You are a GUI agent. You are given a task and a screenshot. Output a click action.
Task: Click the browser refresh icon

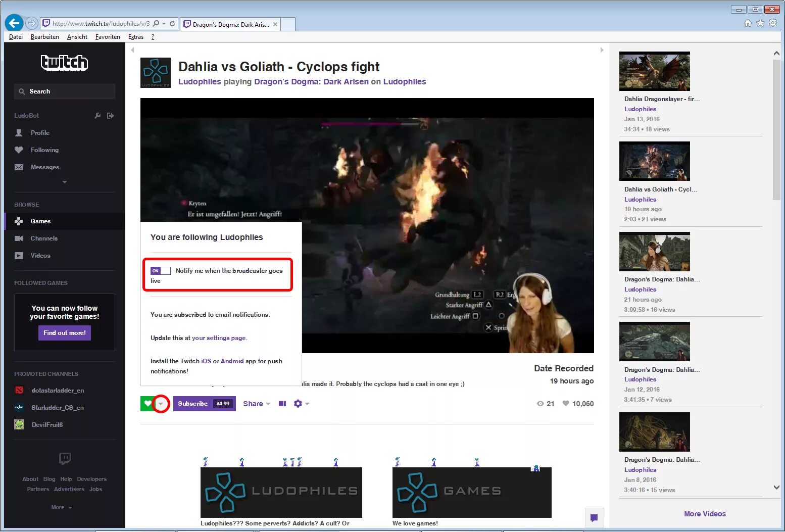pyautogui.click(x=172, y=24)
